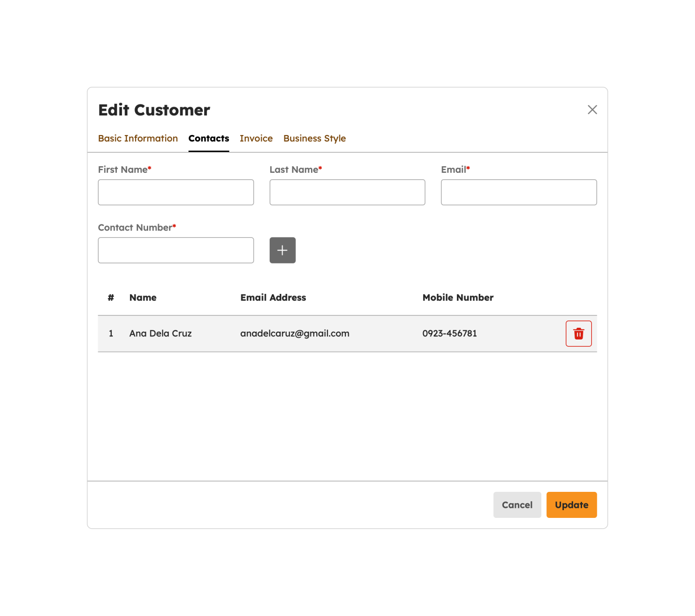Focus the Last Name input field

347,192
